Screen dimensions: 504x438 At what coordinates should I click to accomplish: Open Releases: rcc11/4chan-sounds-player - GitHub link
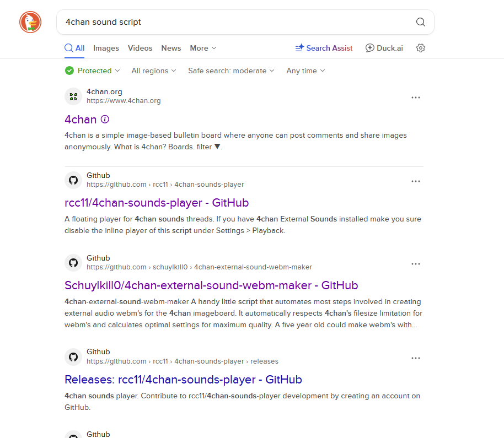pos(183,380)
